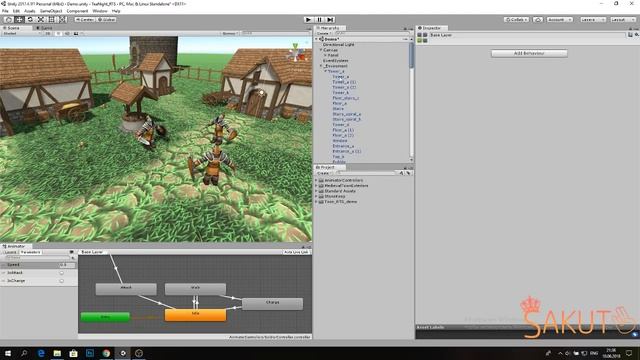The height and width of the screenshot is (360, 640).
Task: Switch to the Game tab
Action: point(44,28)
